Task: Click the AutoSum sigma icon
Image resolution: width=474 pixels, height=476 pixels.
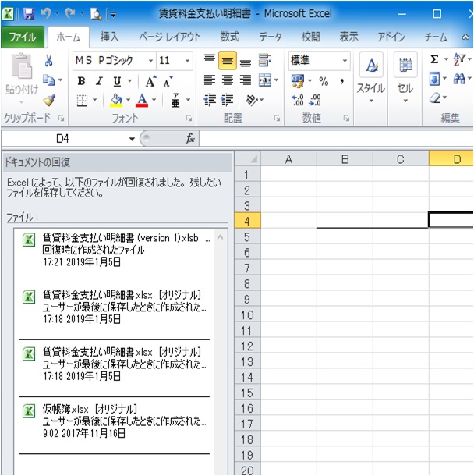Action: click(x=434, y=59)
